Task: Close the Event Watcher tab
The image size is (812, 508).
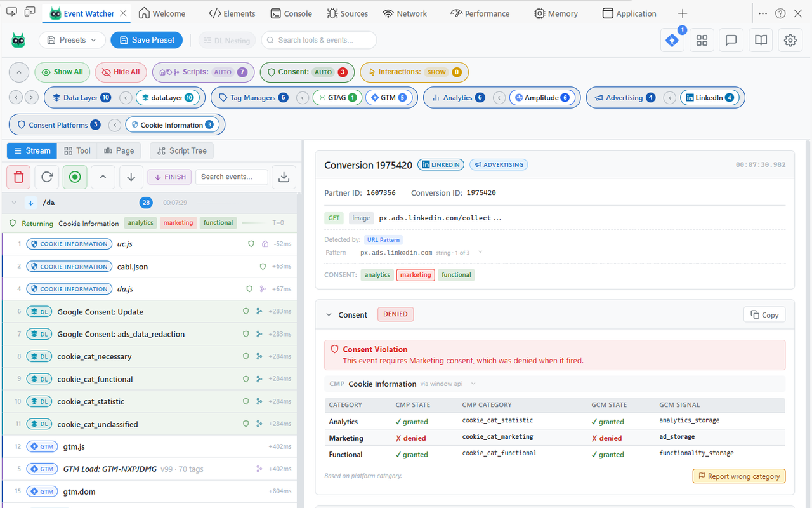Action: pyautogui.click(x=123, y=13)
